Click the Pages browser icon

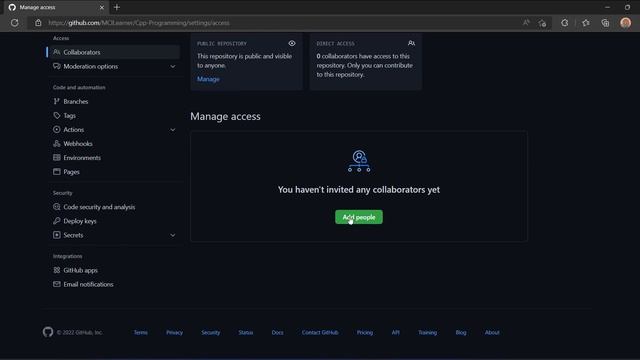(57, 171)
